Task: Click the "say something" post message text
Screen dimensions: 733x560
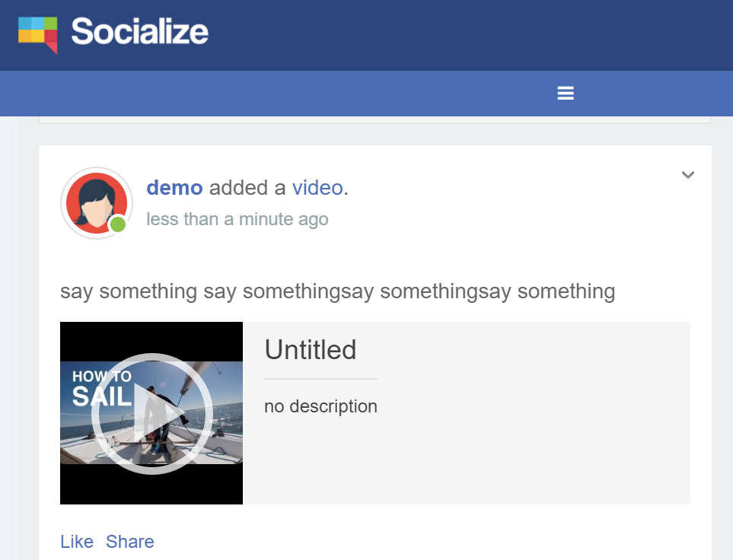Action: [337, 291]
